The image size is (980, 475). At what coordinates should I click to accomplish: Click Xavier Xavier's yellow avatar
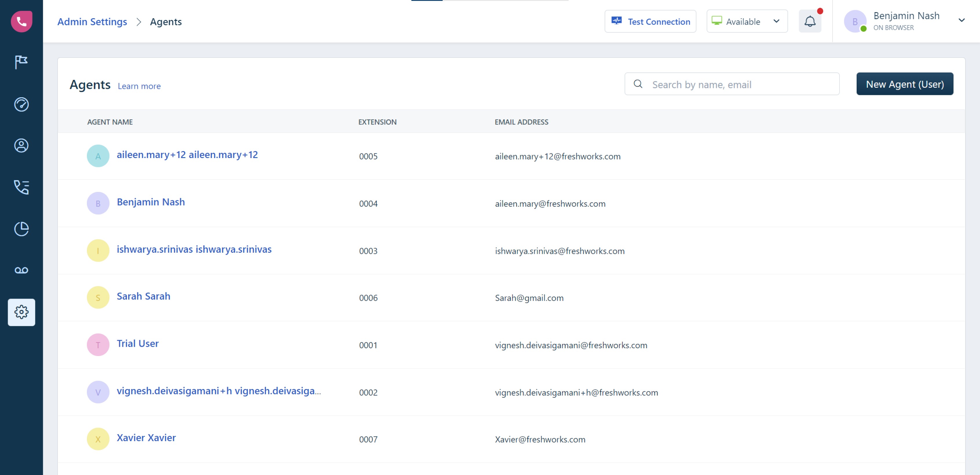pyautogui.click(x=98, y=439)
